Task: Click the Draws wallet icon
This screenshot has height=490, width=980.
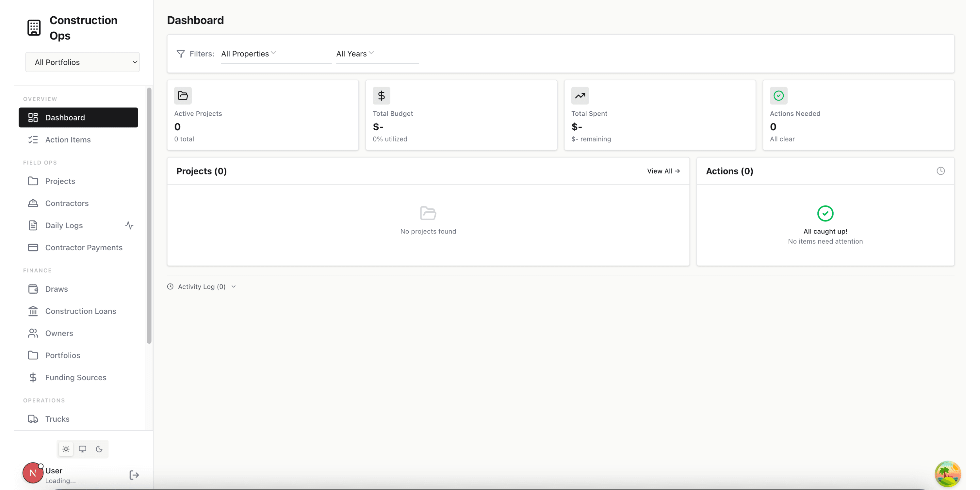Action: pyautogui.click(x=33, y=289)
